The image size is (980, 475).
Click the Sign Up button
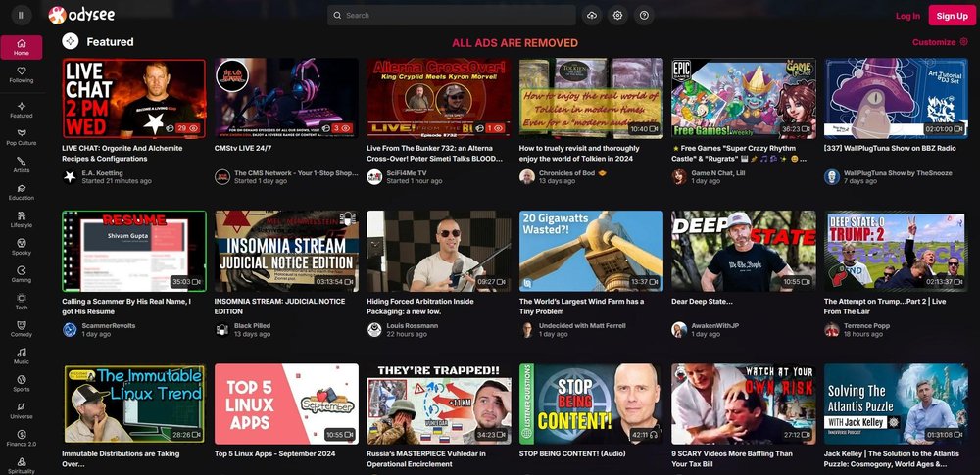952,16
